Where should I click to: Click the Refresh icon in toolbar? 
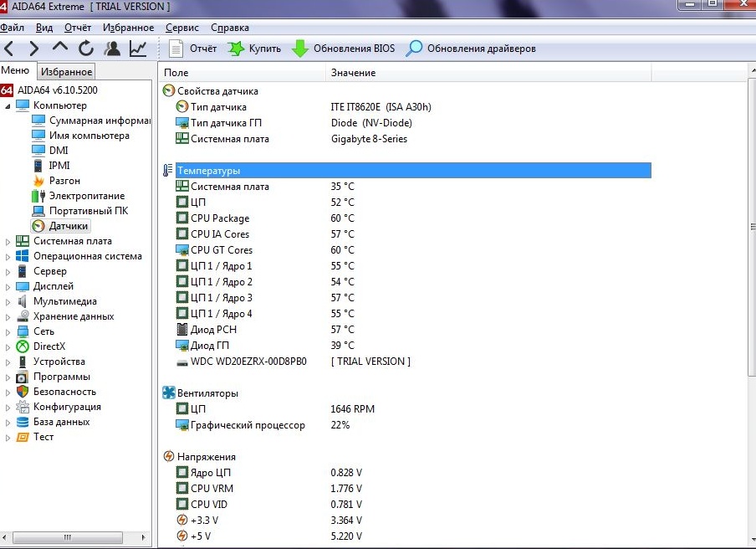point(86,49)
